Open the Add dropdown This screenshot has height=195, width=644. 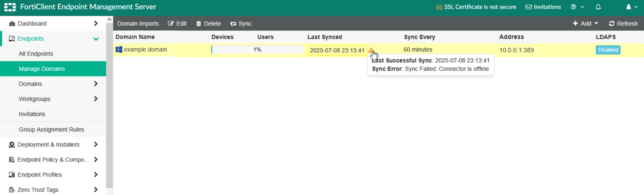pyautogui.click(x=585, y=24)
